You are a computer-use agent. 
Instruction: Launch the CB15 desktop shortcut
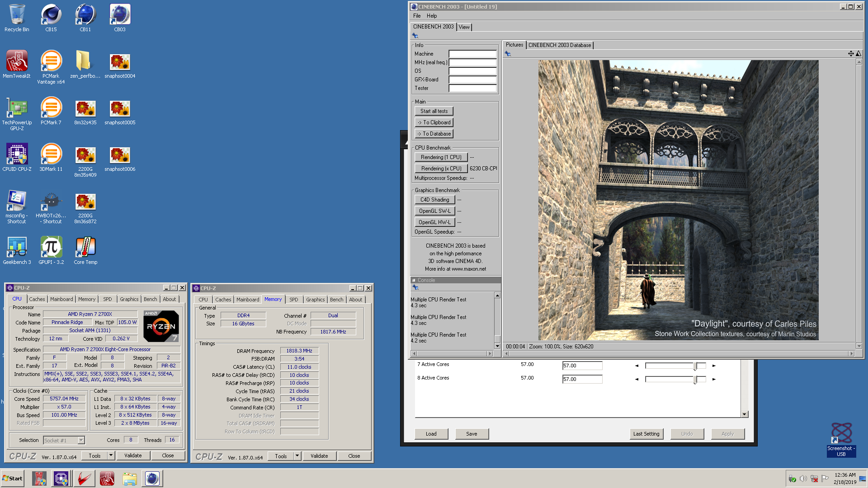pos(51,18)
